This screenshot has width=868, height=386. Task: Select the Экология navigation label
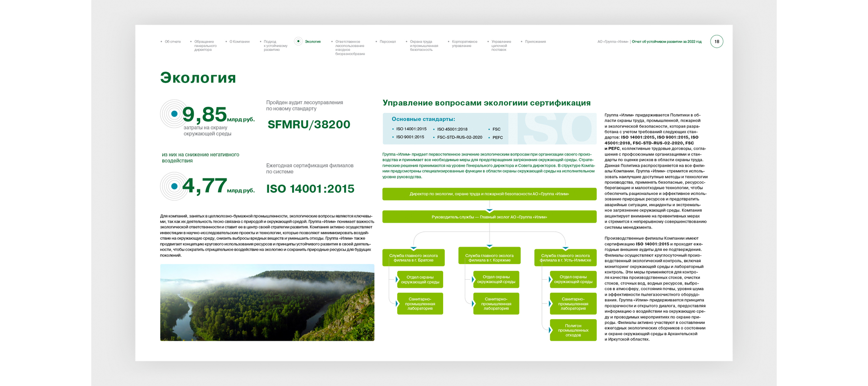point(312,42)
